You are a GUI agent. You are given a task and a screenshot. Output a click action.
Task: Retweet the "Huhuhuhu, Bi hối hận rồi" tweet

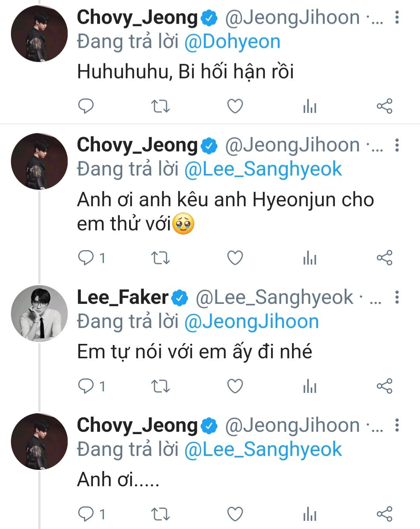[x=160, y=106]
